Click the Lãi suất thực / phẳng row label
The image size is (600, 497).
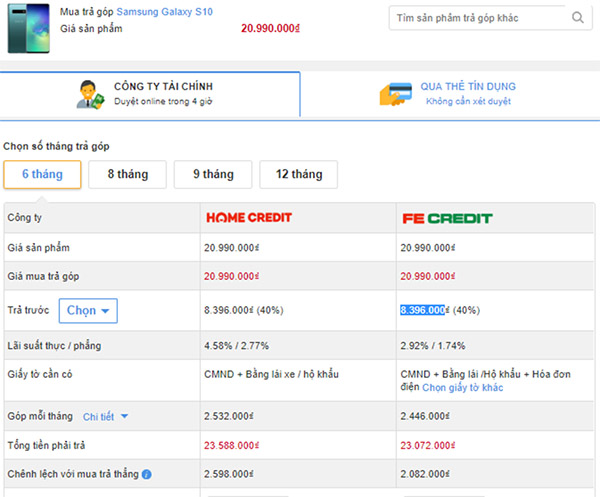(54, 346)
